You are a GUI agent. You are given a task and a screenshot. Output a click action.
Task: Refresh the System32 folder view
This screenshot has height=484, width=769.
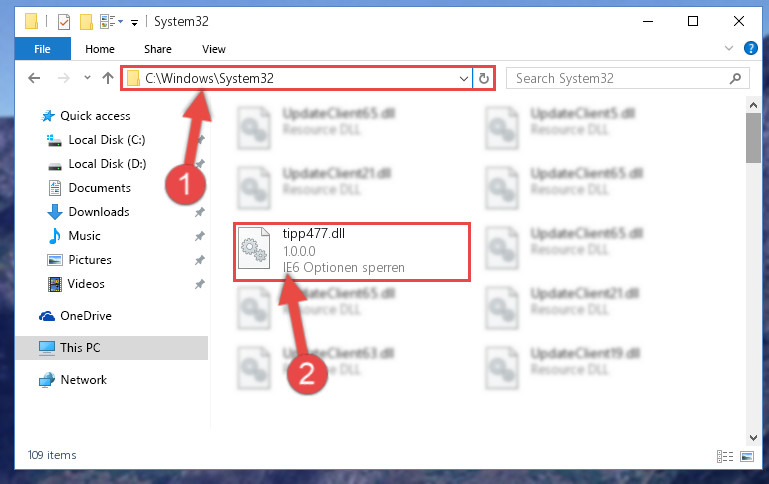[484, 78]
